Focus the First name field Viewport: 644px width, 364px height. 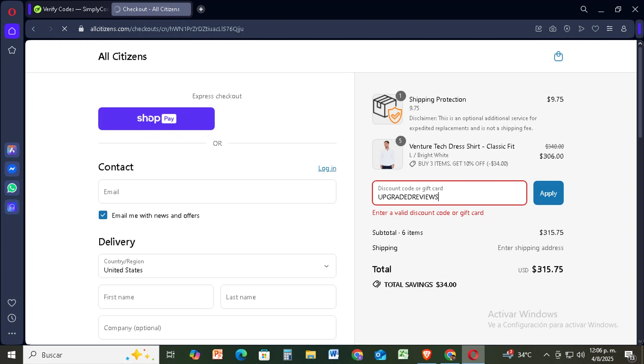point(156,297)
